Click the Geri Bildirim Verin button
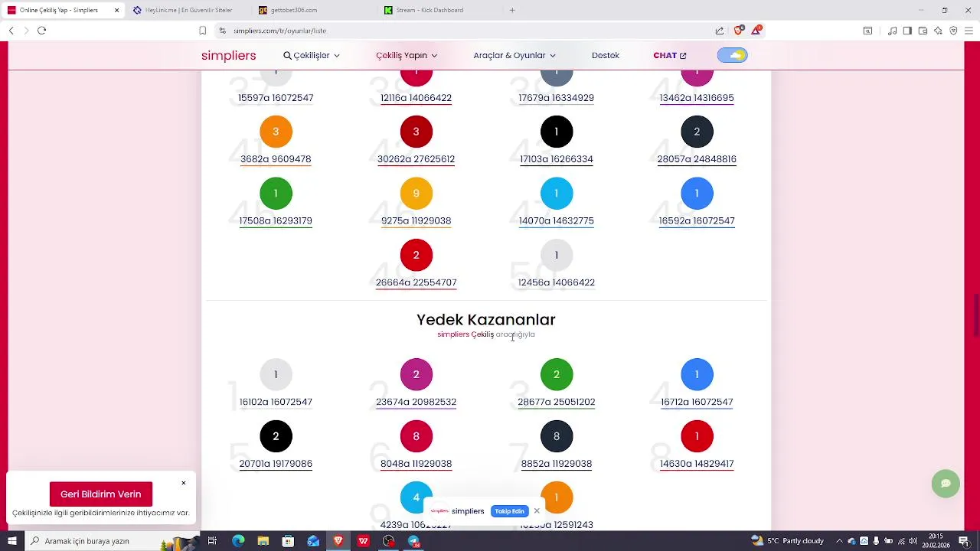Screen dimensions: 980x551 [x=101, y=494]
